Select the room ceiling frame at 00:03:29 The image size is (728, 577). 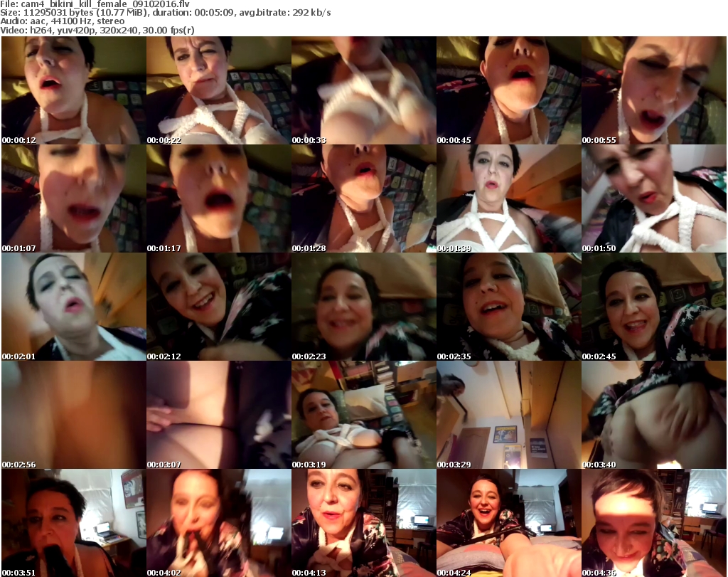tap(508, 415)
